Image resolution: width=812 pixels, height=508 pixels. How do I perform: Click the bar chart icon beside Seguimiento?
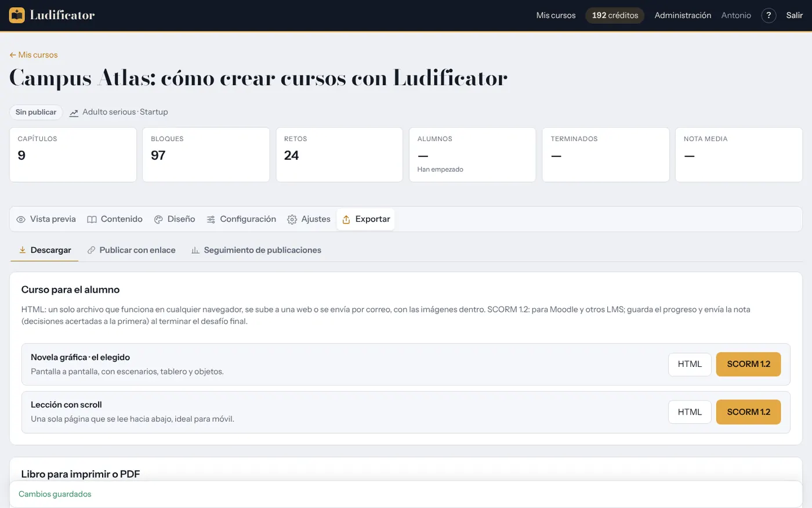195,250
